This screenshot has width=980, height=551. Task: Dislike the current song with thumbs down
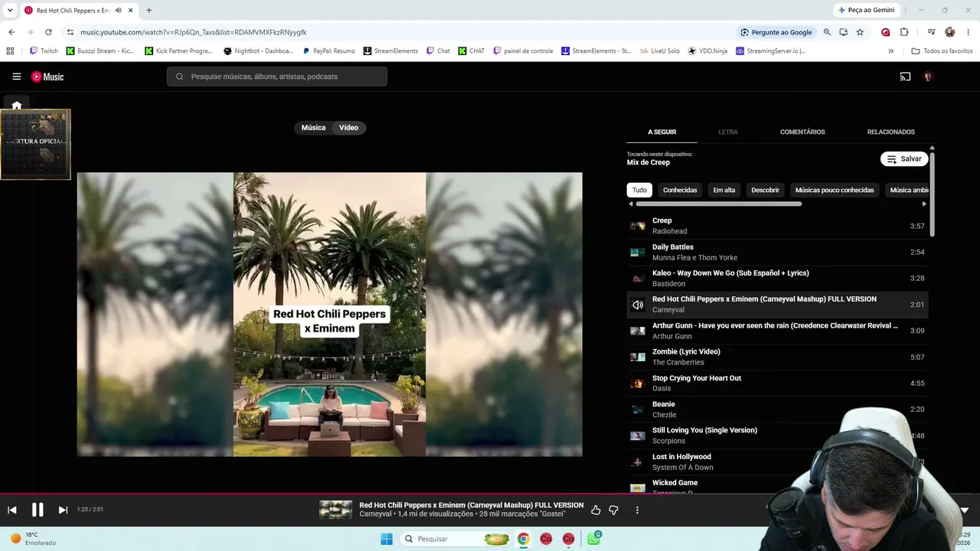(613, 510)
